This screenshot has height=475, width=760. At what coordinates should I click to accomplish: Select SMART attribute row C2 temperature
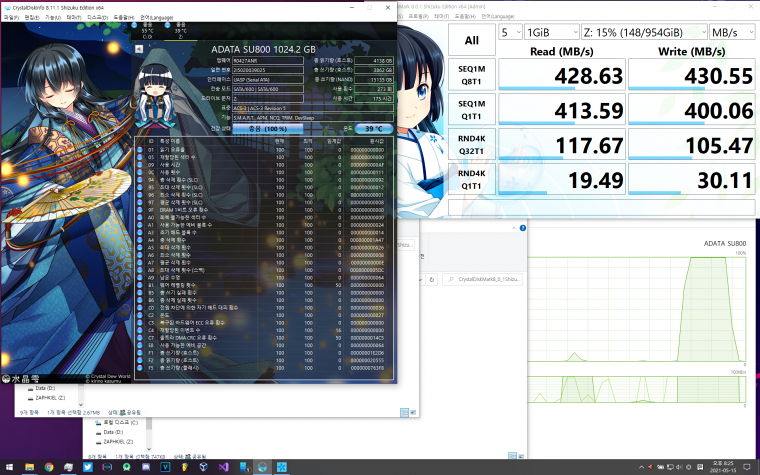(264, 315)
